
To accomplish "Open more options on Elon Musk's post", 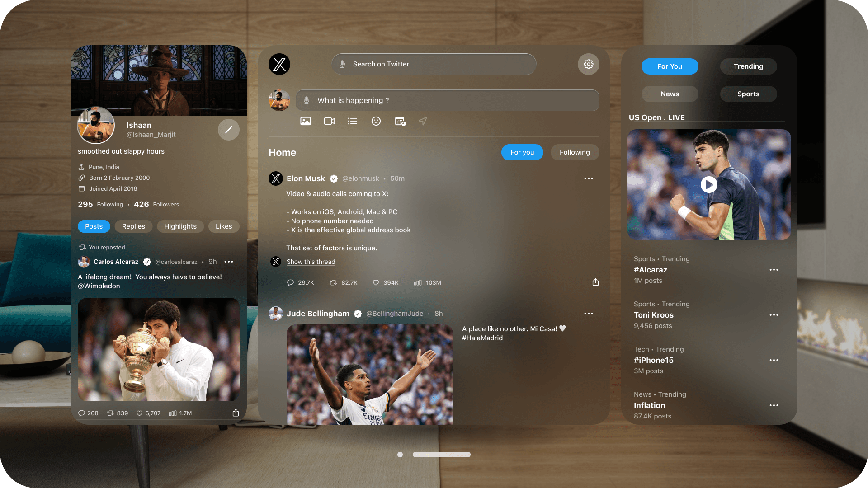I will tap(588, 178).
